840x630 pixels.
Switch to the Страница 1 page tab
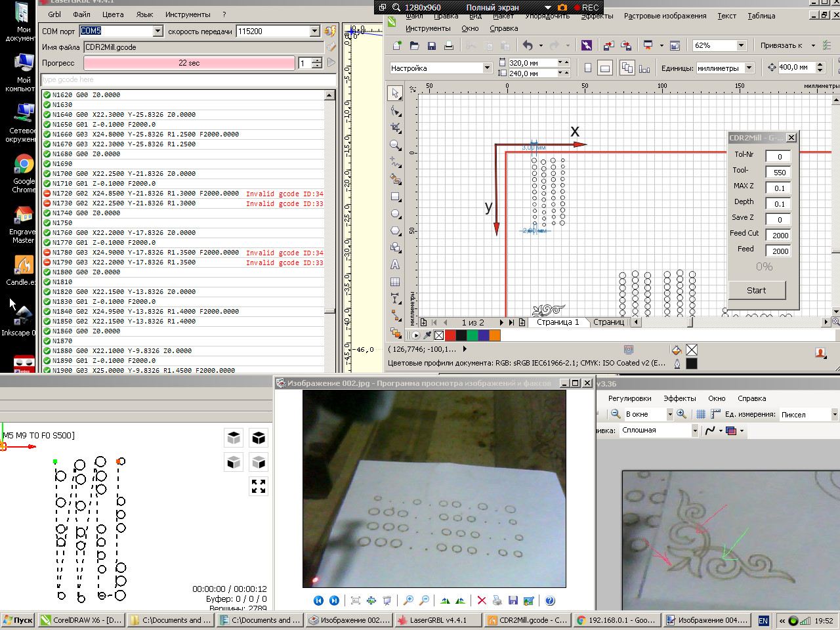[558, 322]
